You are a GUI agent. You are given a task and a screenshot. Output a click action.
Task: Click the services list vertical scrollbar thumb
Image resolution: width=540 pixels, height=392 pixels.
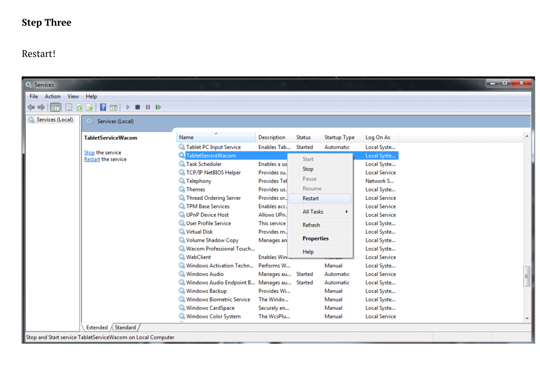(527, 276)
